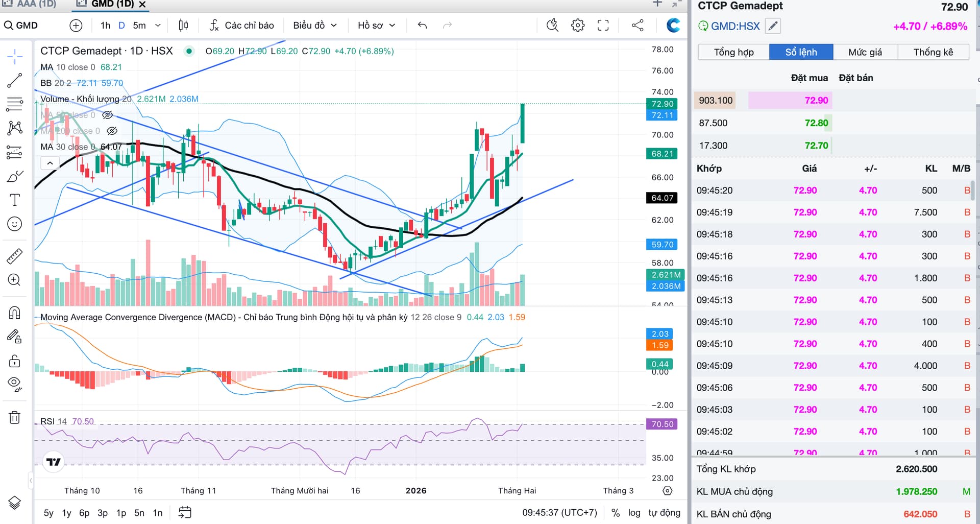The width and height of the screenshot is (980, 524).
Task: Toggle percent scale mode
Action: tap(616, 513)
